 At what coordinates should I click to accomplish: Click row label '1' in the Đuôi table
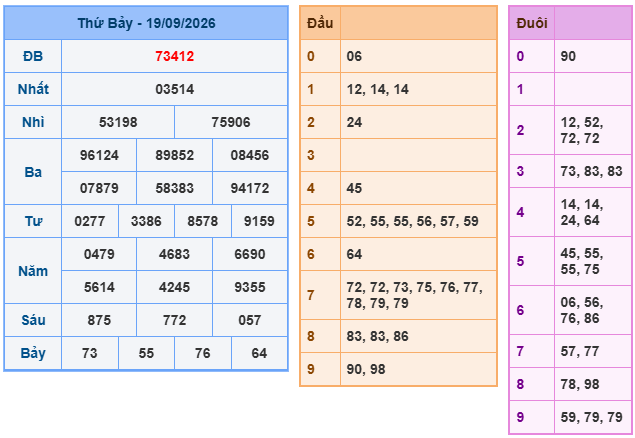pyautogui.click(x=520, y=89)
